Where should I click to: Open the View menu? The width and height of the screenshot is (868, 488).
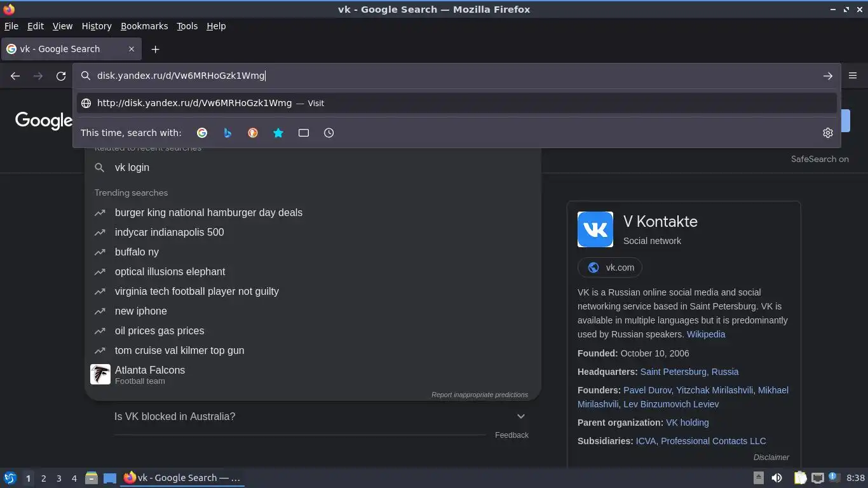[62, 26]
